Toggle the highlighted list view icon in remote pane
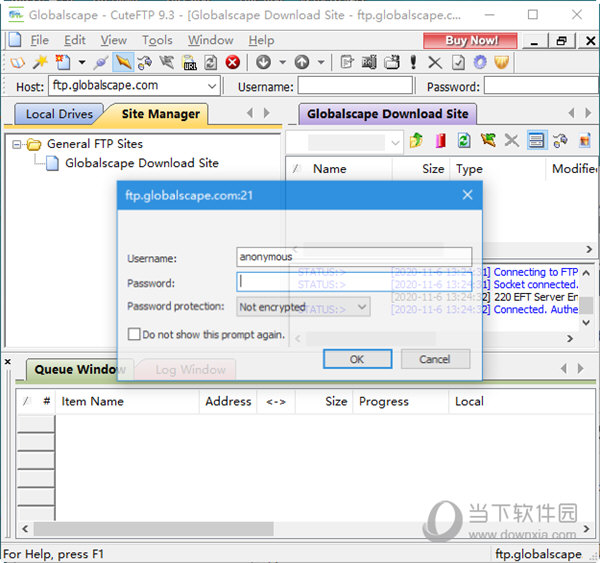 (x=536, y=140)
